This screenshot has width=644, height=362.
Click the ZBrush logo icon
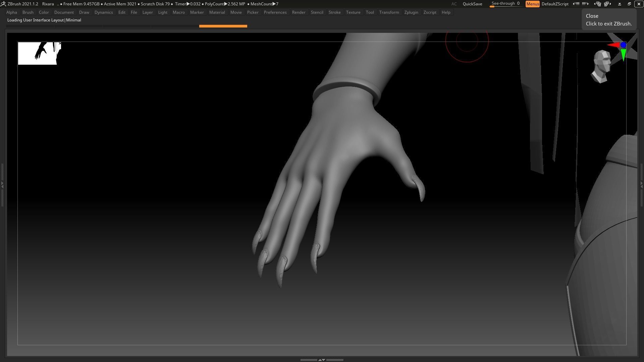click(x=3, y=4)
